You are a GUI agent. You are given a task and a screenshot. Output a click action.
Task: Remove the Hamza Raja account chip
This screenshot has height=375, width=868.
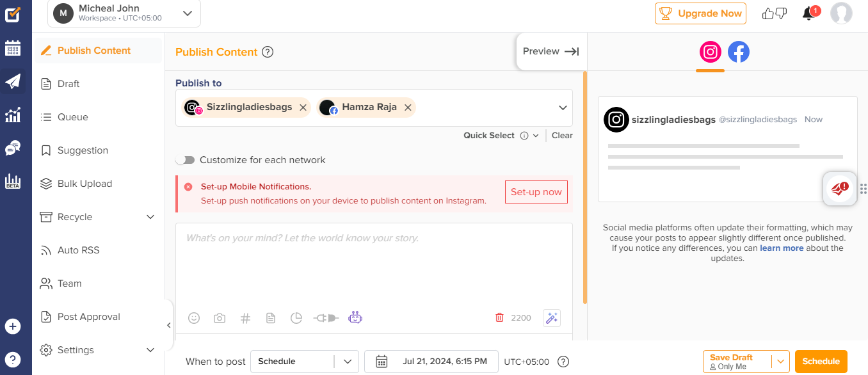tap(408, 108)
